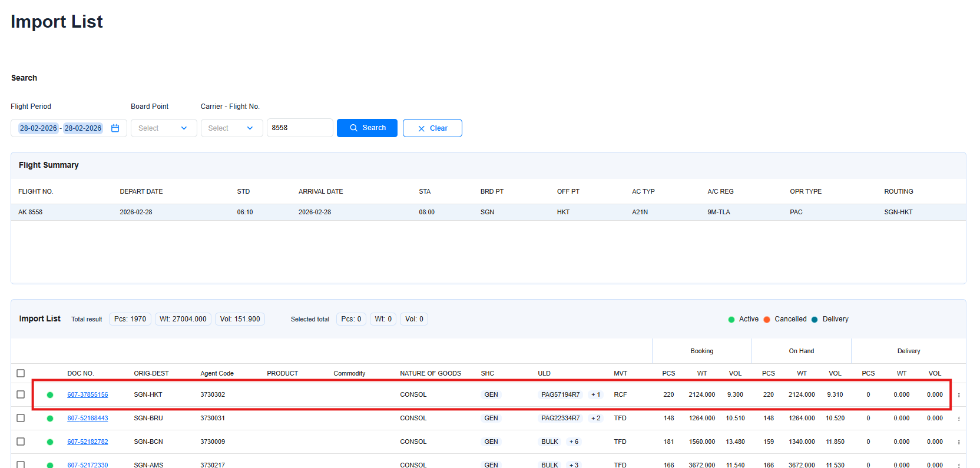
Task: Click the DOC NO. column header
Action: point(81,373)
